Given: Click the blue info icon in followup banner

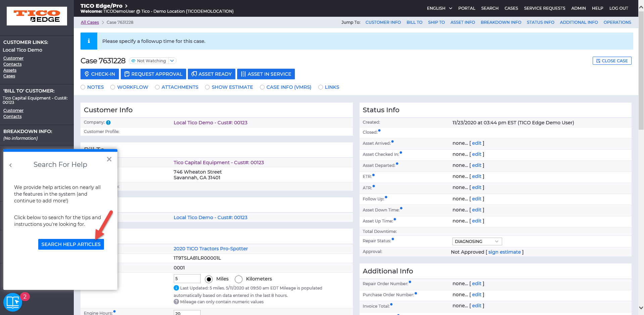Looking at the screenshot, I should pos(89,41).
